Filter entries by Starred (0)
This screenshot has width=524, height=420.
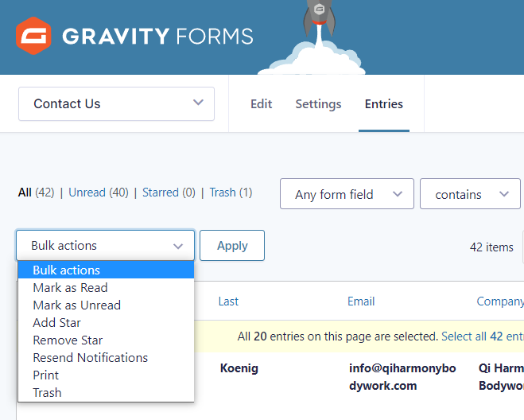pyautogui.click(x=169, y=192)
